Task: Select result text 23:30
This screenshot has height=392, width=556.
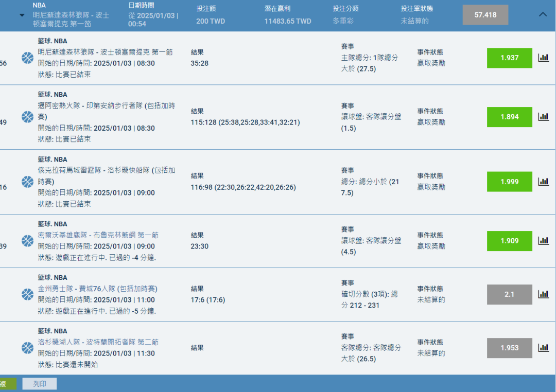Action: [200, 246]
